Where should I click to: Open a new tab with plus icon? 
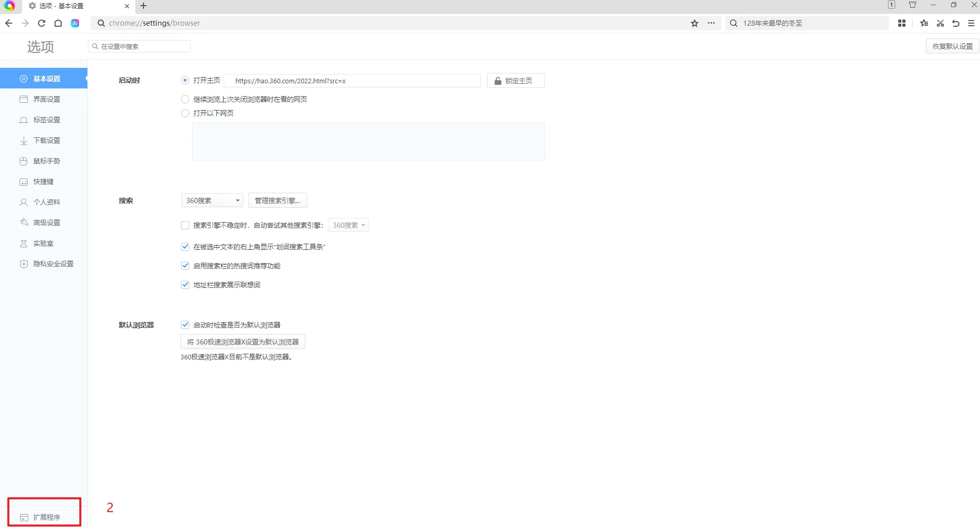(x=143, y=6)
